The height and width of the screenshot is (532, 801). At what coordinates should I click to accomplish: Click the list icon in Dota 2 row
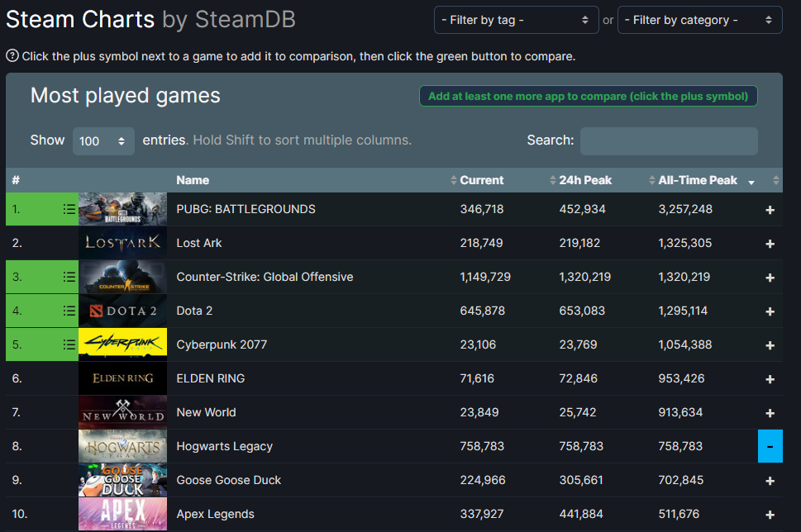pos(69,311)
